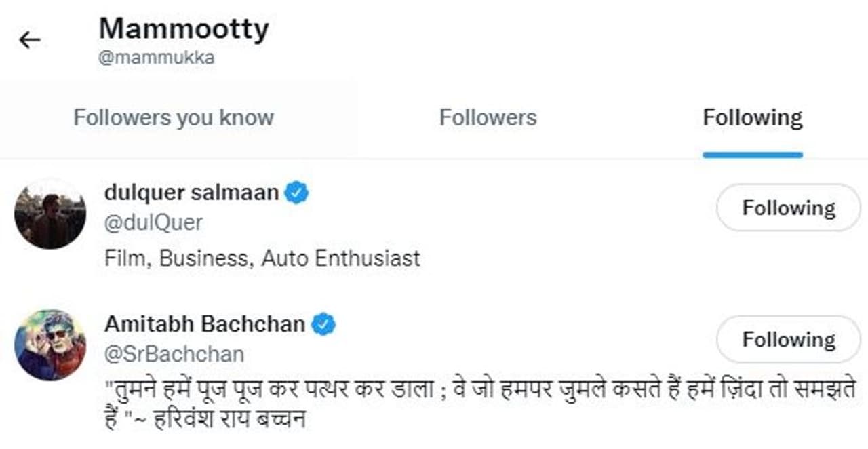Unfollow Amitabh Bachchan via Following button
Image resolution: width=868 pixels, height=449 pixels.
coord(788,339)
